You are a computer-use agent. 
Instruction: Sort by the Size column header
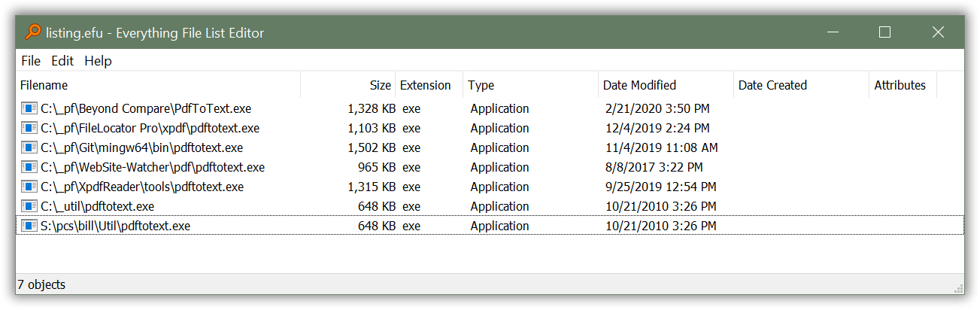coord(348,85)
